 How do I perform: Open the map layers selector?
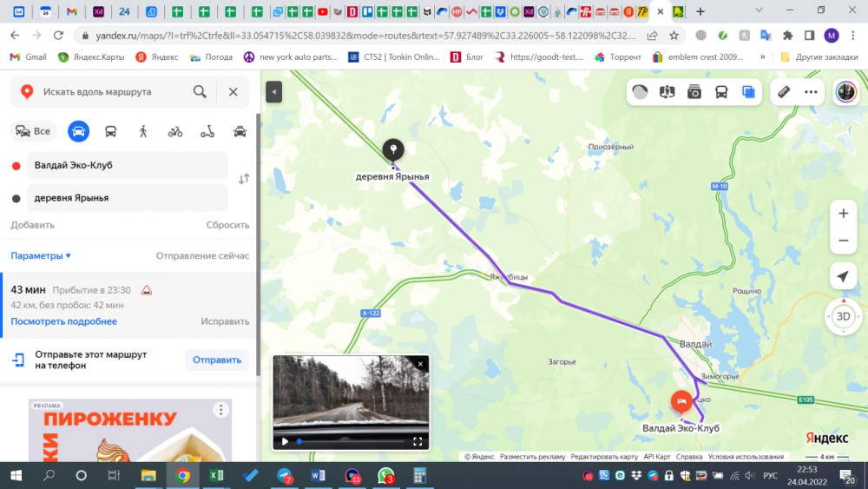748,92
